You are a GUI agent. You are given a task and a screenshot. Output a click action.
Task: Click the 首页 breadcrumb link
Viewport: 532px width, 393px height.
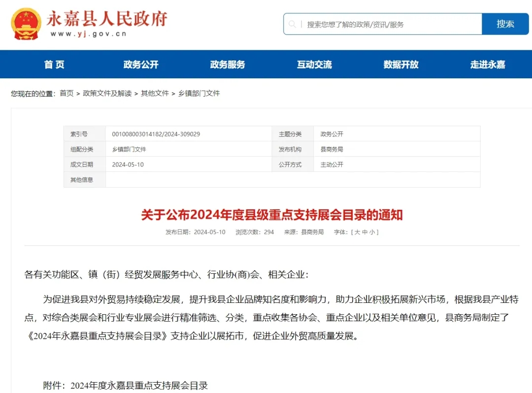pyautogui.click(x=66, y=93)
